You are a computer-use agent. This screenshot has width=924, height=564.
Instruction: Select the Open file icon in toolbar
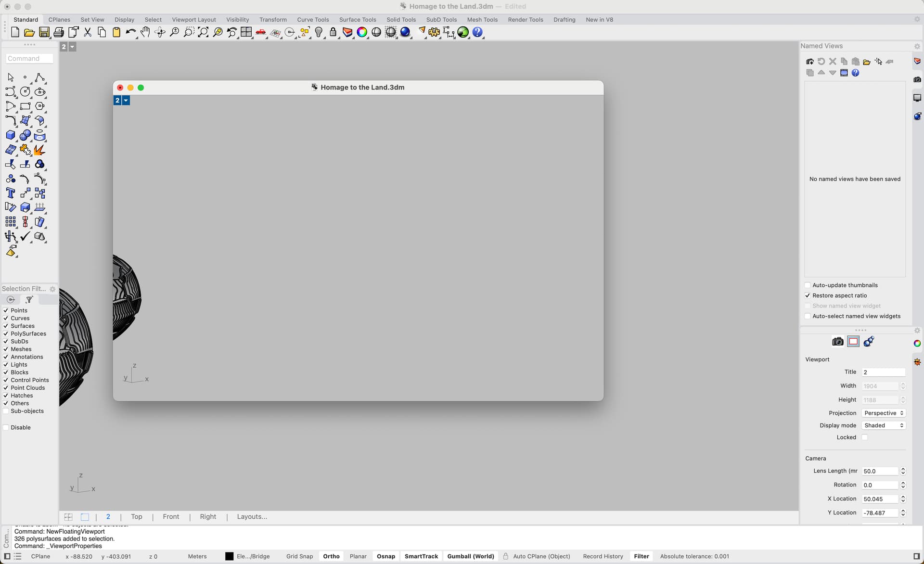point(29,32)
